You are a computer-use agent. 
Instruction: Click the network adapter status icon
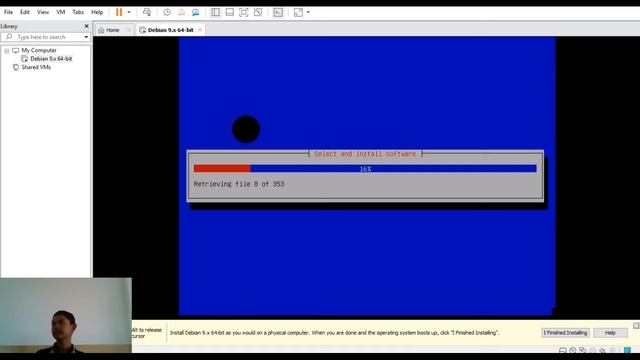(x=582, y=350)
